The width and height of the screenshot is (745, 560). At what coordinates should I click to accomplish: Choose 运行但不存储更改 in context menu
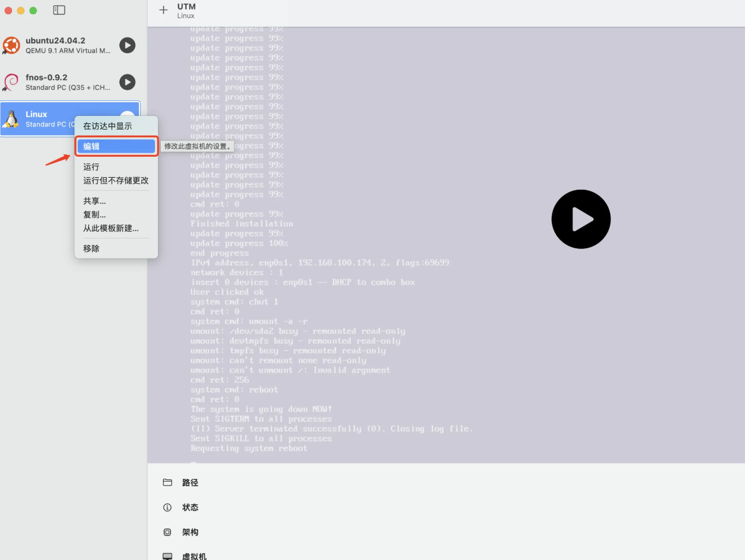click(x=116, y=181)
